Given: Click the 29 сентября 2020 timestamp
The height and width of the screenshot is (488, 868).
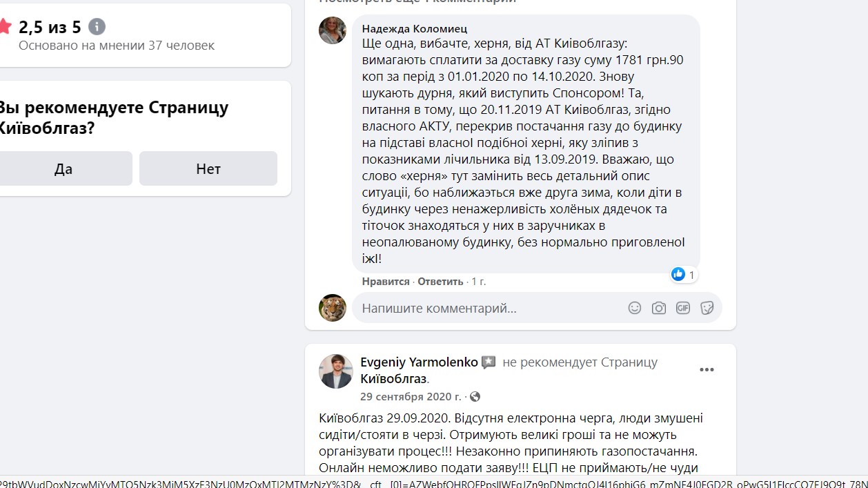Looking at the screenshot, I should coord(411,397).
